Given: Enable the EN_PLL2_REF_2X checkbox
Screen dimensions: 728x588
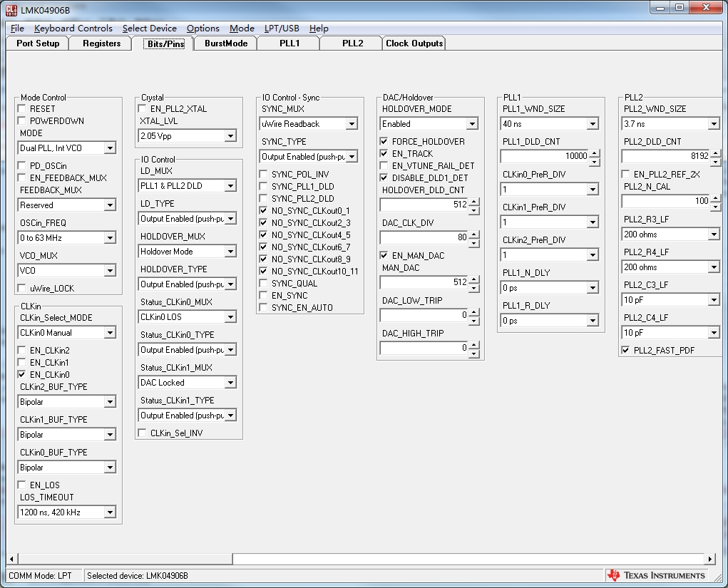Looking at the screenshot, I should coord(625,175).
